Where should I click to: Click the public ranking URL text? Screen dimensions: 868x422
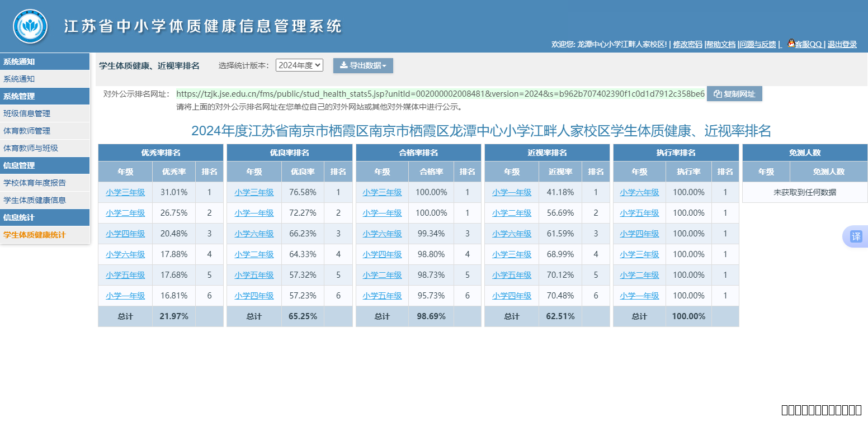point(440,94)
